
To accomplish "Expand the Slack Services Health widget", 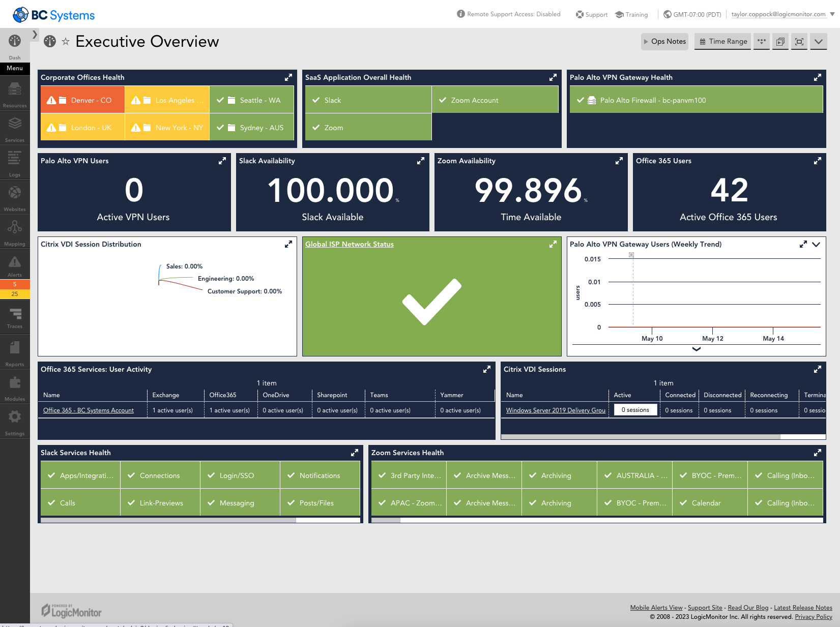I will pos(355,453).
